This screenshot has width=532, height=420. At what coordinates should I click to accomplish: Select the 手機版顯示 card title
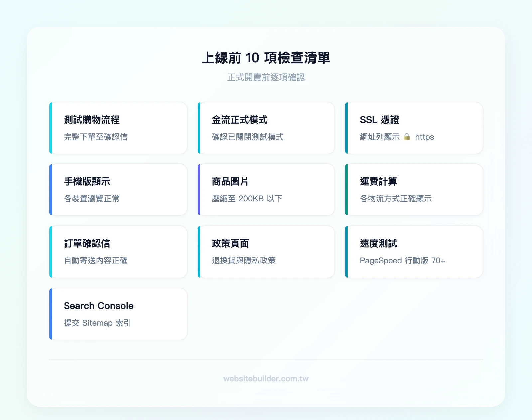coord(87,182)
